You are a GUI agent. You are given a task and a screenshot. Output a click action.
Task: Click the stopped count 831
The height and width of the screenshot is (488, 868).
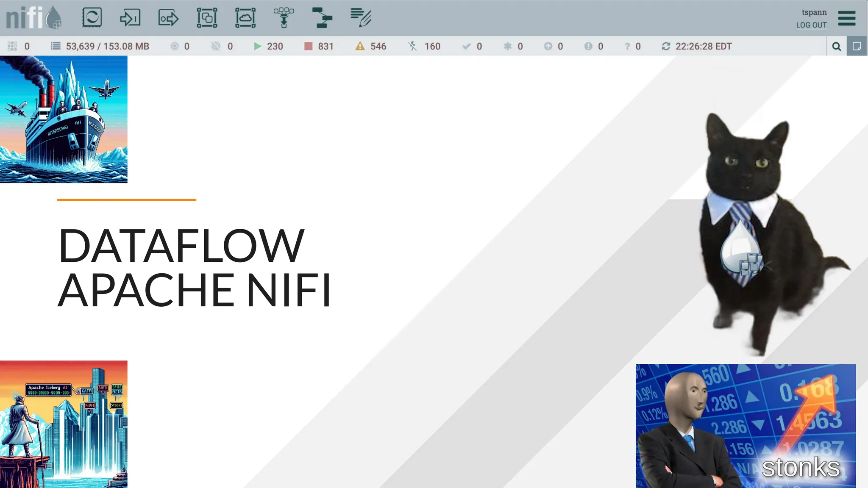[326, 46]
